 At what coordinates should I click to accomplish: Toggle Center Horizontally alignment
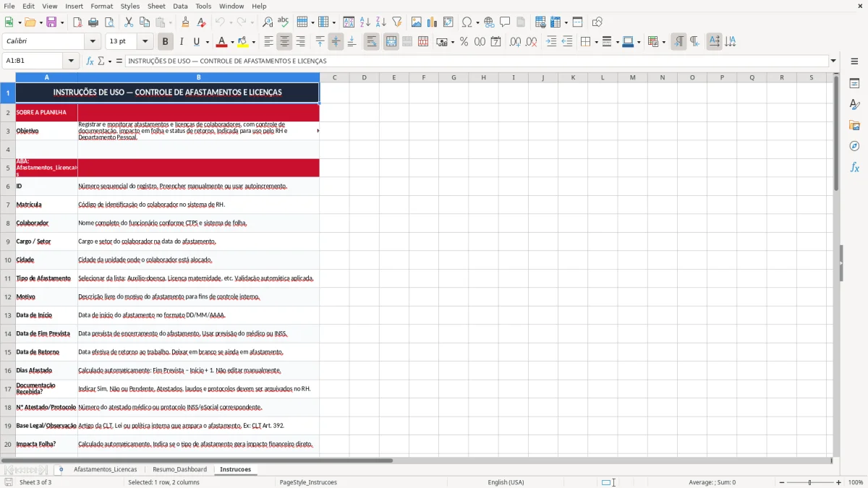[x=284, y=42]
